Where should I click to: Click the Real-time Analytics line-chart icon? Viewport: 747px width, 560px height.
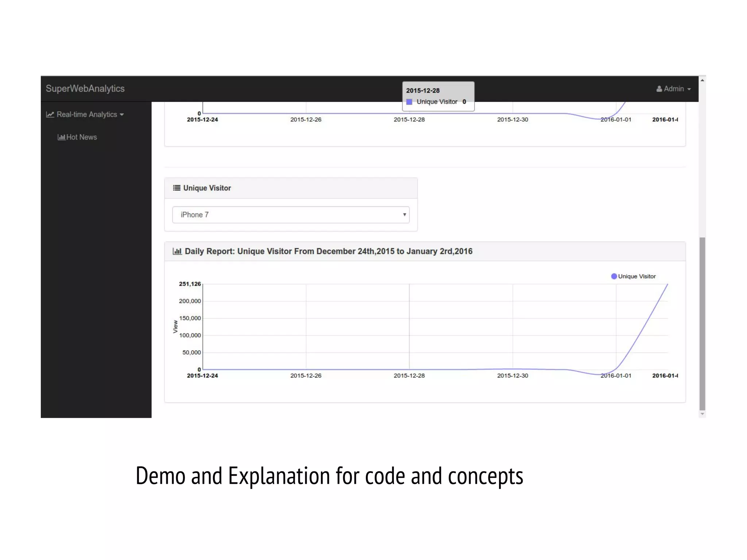click(50, 114)
